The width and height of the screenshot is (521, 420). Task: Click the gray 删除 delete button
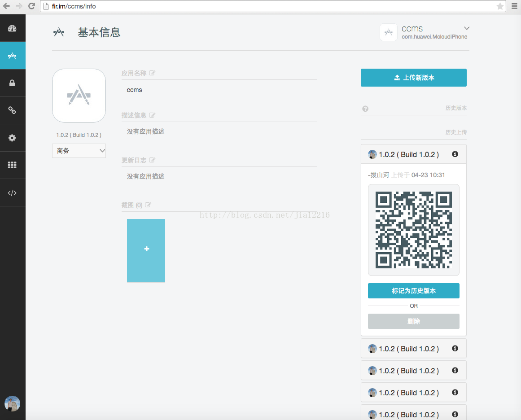click(x=414, y=321)
